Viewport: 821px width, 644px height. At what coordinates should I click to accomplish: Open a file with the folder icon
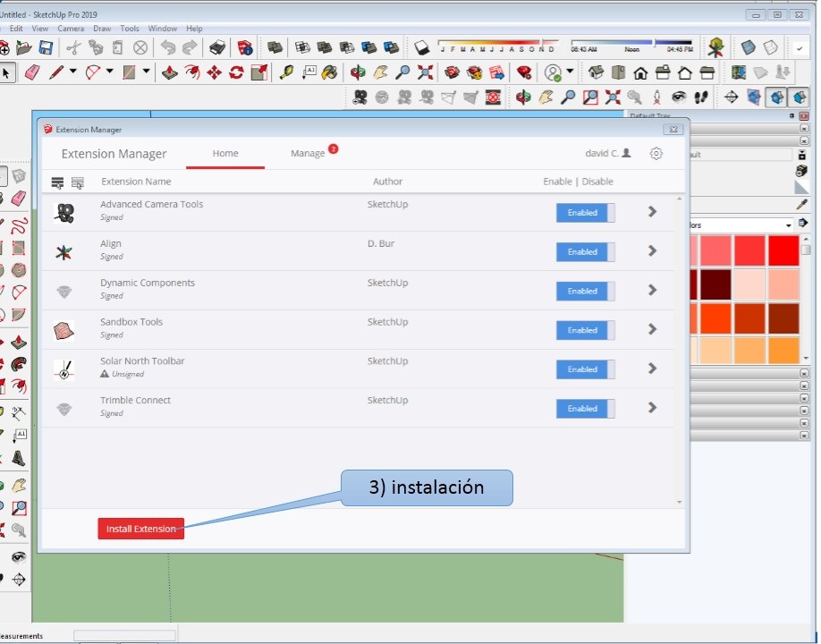[23, 48]
